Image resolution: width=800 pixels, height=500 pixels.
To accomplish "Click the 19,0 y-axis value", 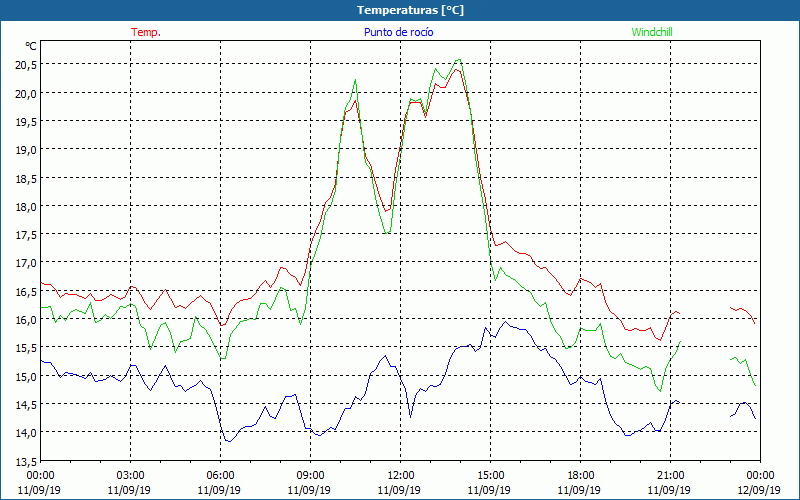I will pyautogui.click(x=27, y=149).
